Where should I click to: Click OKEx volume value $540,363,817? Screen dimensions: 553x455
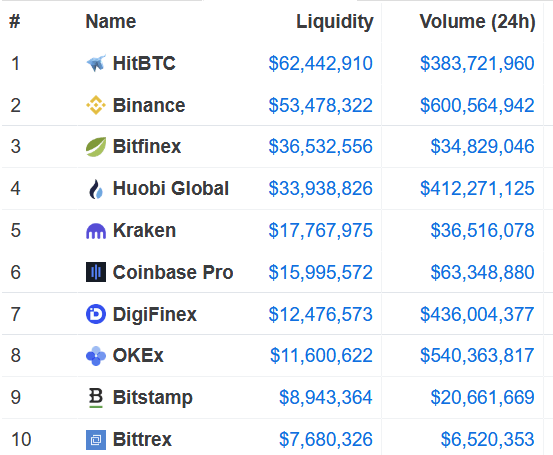(477, 356)
